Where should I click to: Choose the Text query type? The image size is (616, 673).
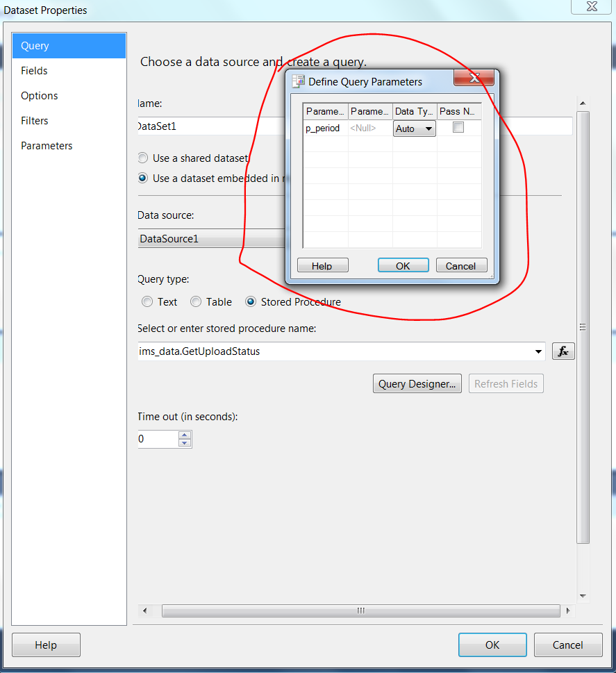coord(147,301)
